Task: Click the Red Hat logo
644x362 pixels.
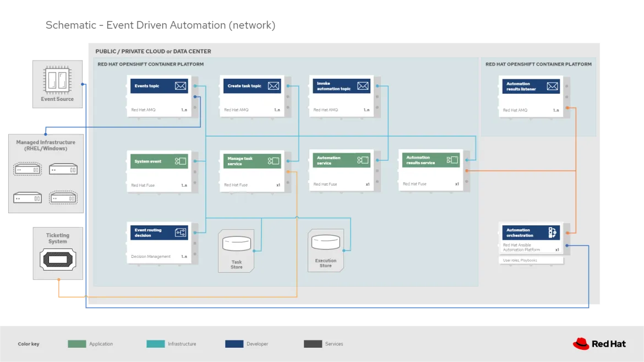Action: click(x=599, y=344)
